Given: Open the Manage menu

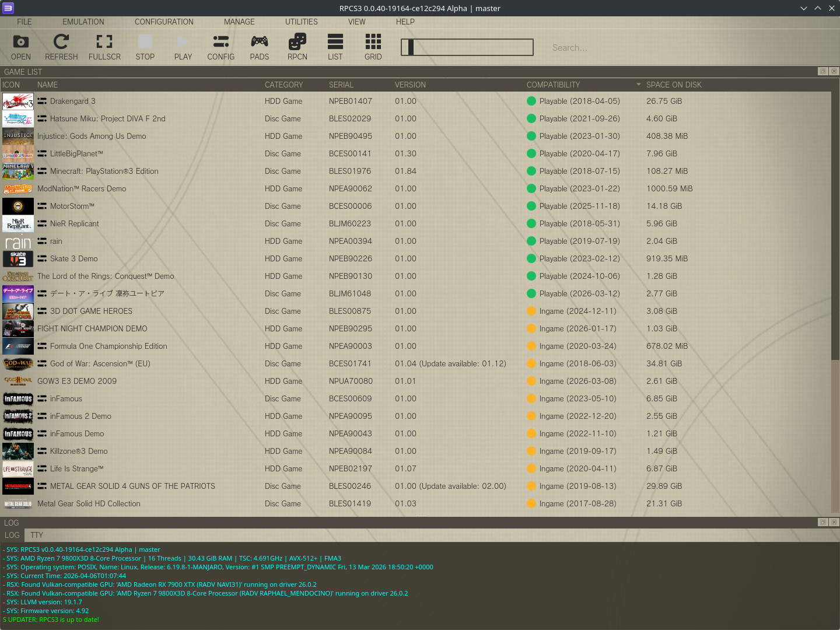Looking at the screenshot, I should pyautogui.click(x=239, y=22).
